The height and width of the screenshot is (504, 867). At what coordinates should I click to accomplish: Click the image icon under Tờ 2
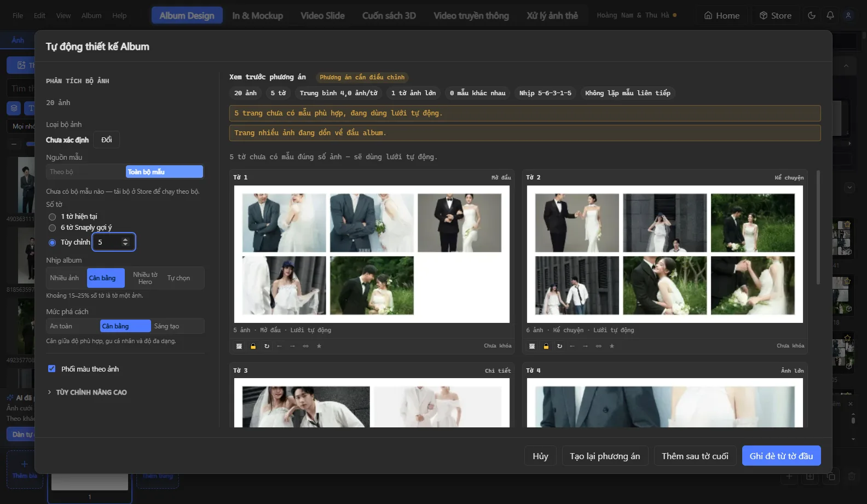(x=532, y=346)
